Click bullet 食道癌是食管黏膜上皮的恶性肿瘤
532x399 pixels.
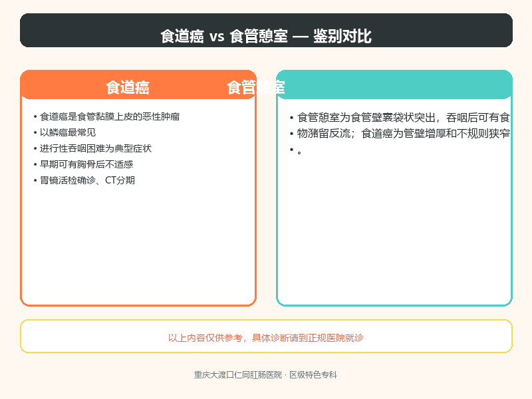[110, 117]
